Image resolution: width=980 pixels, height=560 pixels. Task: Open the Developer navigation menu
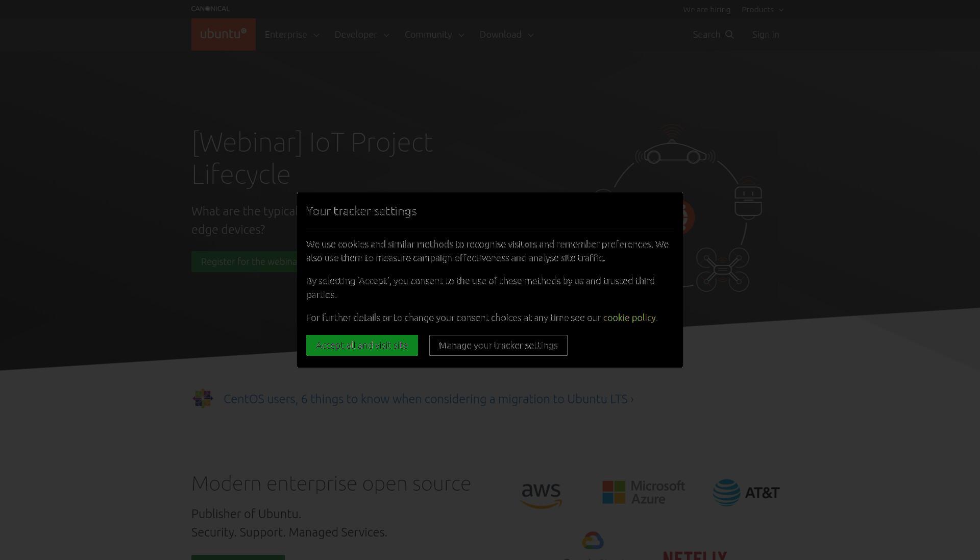click(356, 34)
